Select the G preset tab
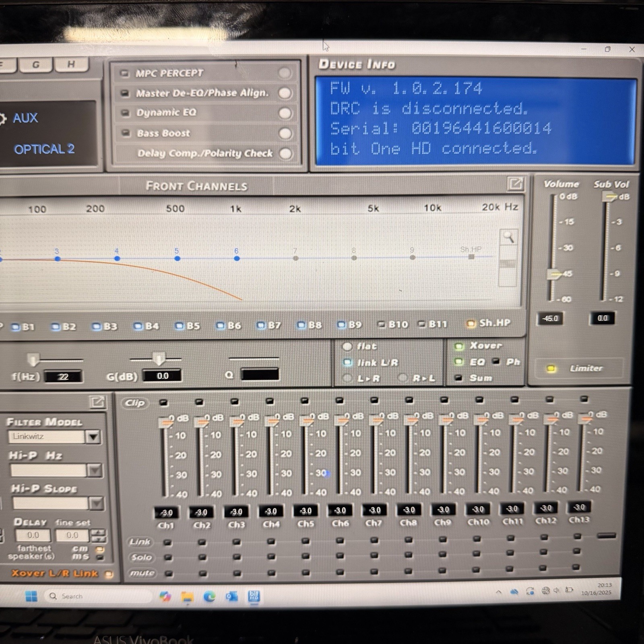 pos(36,64)
